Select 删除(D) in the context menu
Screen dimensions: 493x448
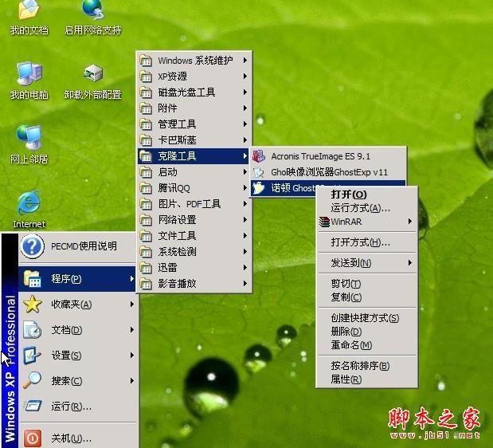click(367, 332)
